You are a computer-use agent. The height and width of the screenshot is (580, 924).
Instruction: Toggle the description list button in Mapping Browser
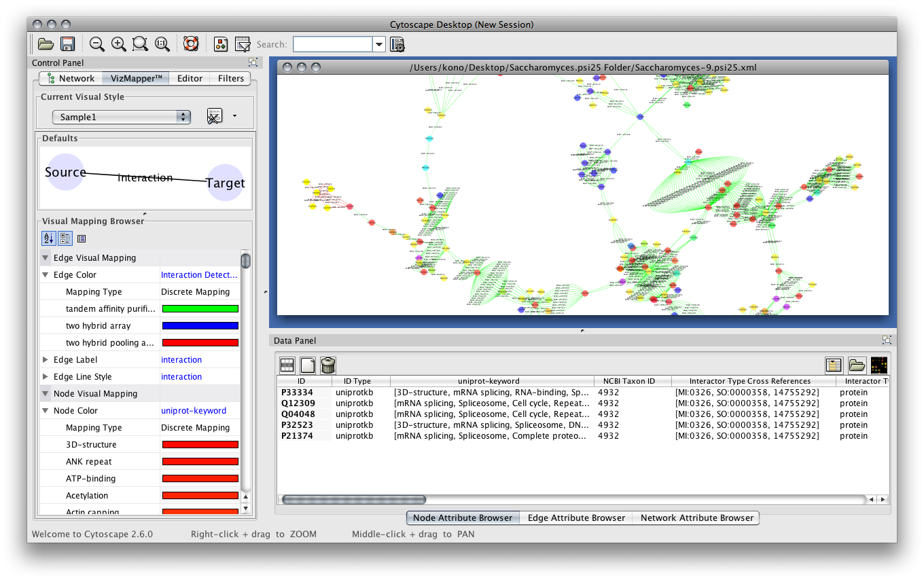(x=82, y=238)
